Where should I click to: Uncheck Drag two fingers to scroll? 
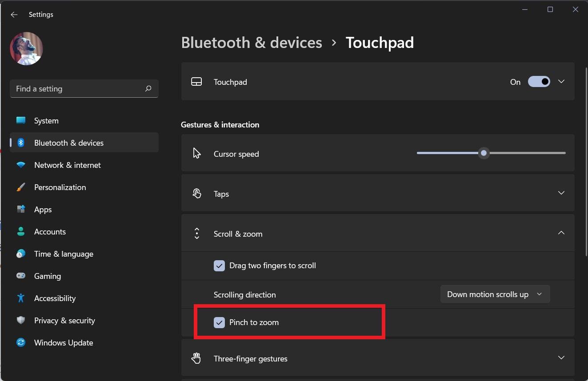point(219,266)
